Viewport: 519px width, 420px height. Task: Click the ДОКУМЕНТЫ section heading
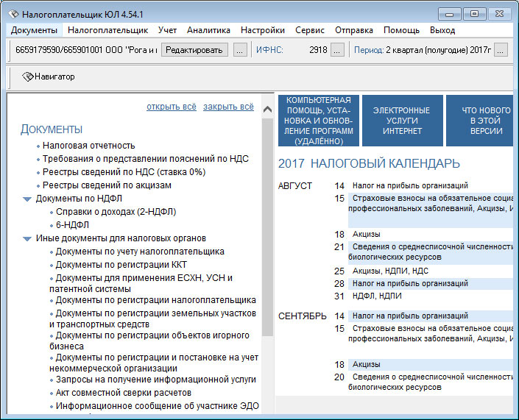pos(52,129)
